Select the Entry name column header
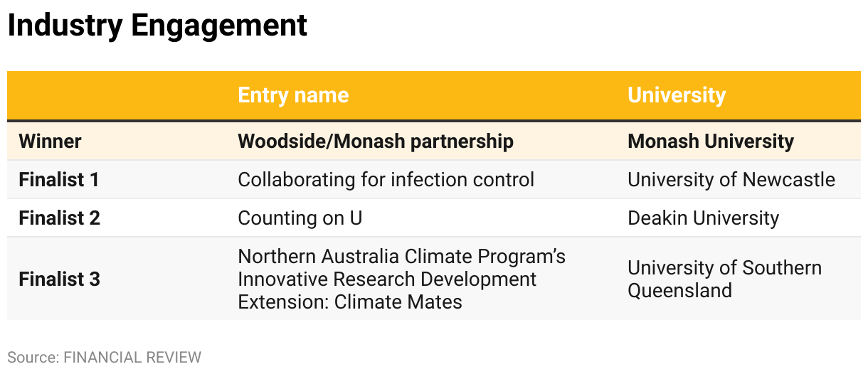The image size is (868, 374). [x=293, y=95]
